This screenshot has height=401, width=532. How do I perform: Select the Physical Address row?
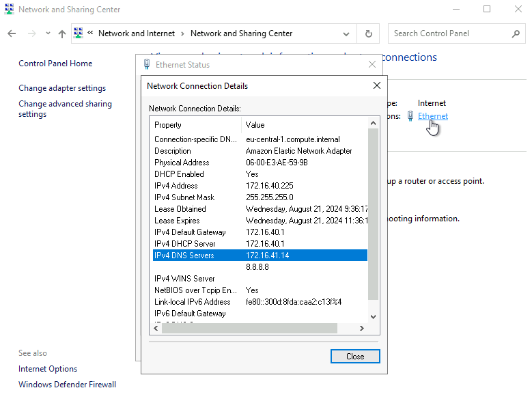point(260,163)
